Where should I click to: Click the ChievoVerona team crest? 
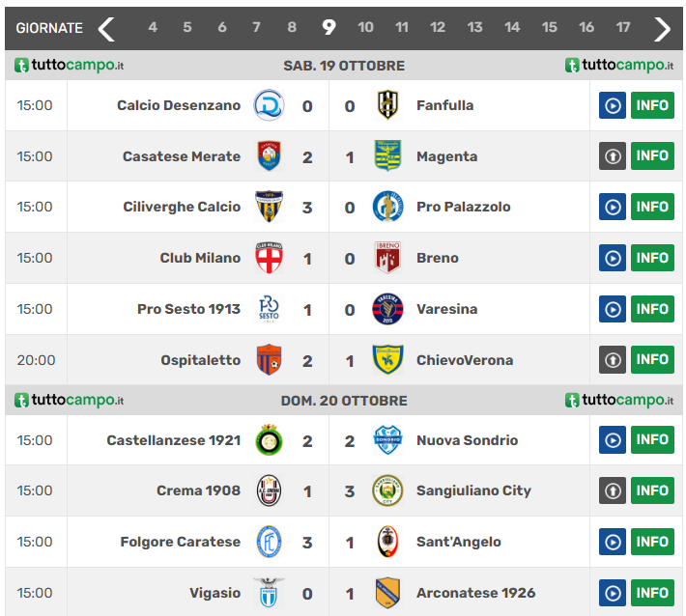click(x=387, y=360)
